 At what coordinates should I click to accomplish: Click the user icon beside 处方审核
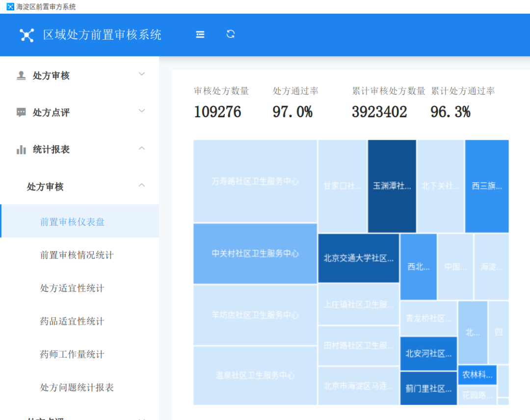pyautogui.click(x=21, y=76)
